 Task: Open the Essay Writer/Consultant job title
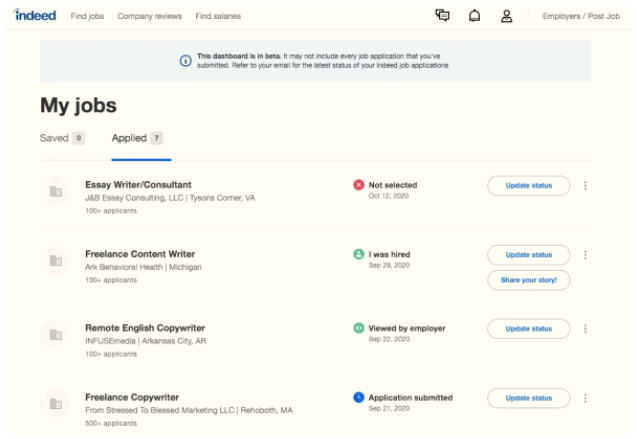coord(138,185)
